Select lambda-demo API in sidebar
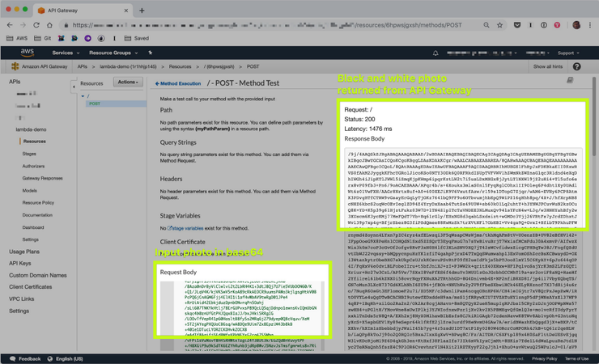599x364 pixels. click(x=31, y=129)
